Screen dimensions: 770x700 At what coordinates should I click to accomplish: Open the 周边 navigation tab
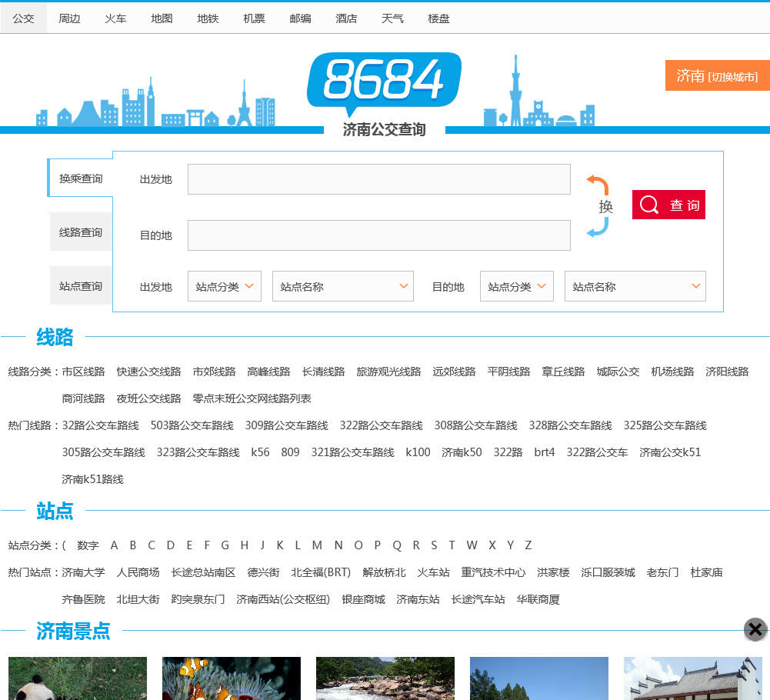pos(69,18)
